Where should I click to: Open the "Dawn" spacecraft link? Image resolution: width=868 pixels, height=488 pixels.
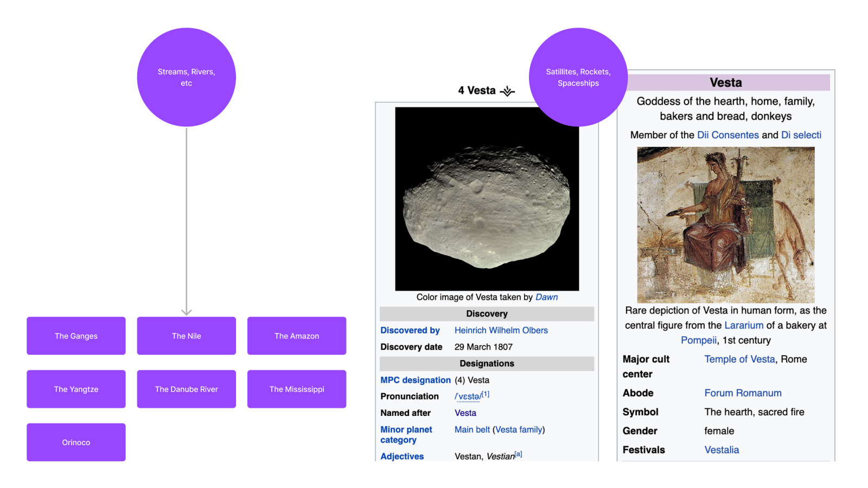click(546, 297)
